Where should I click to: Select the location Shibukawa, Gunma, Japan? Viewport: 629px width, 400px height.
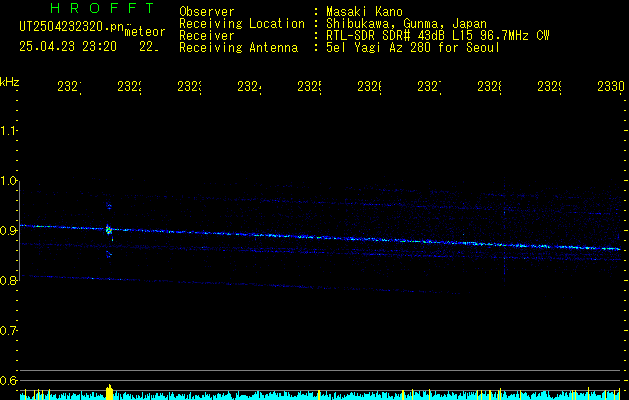pyautogui.click(x=406, y=24)
